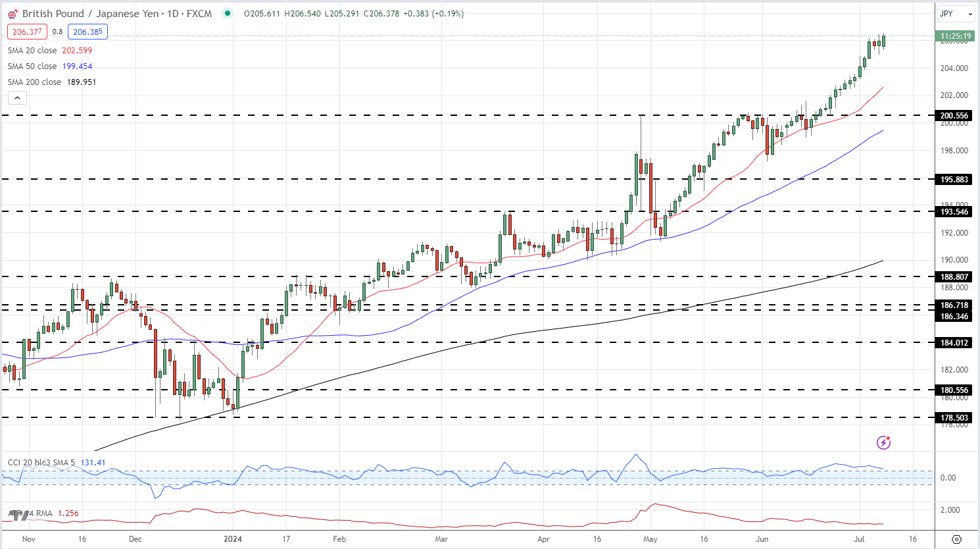Click the Jun label on time axis
This screenshot has width=980, height=549.
pyautogui.click(x=762, y=538)
